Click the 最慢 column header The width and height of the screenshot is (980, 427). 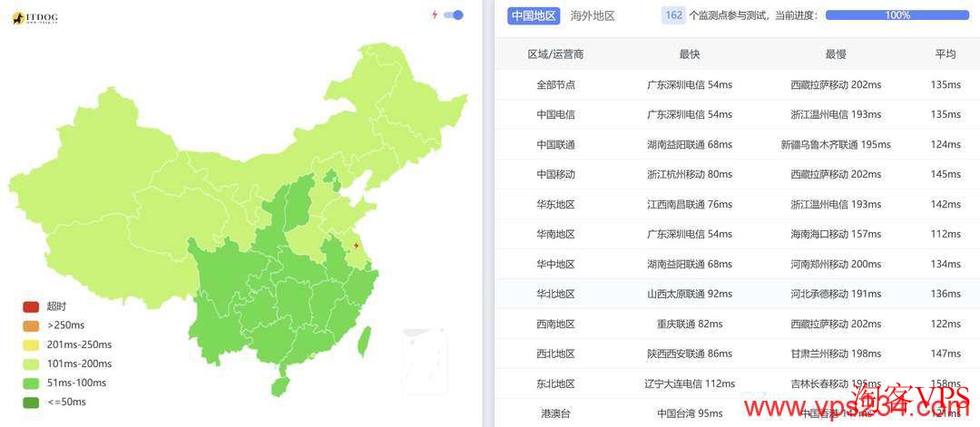[x=836, y=54]
